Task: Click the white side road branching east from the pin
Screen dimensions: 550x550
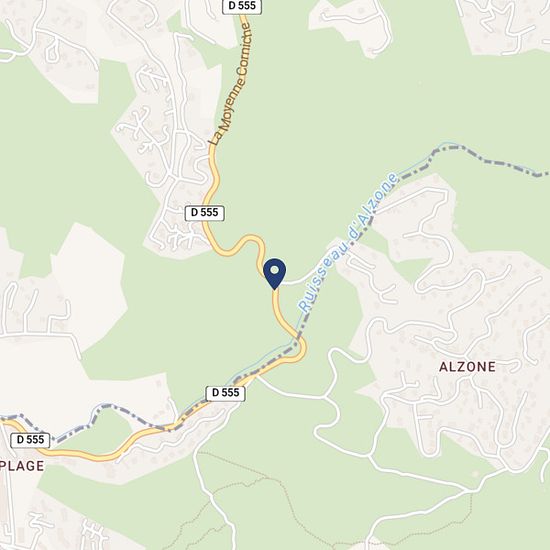Action: 296,281
